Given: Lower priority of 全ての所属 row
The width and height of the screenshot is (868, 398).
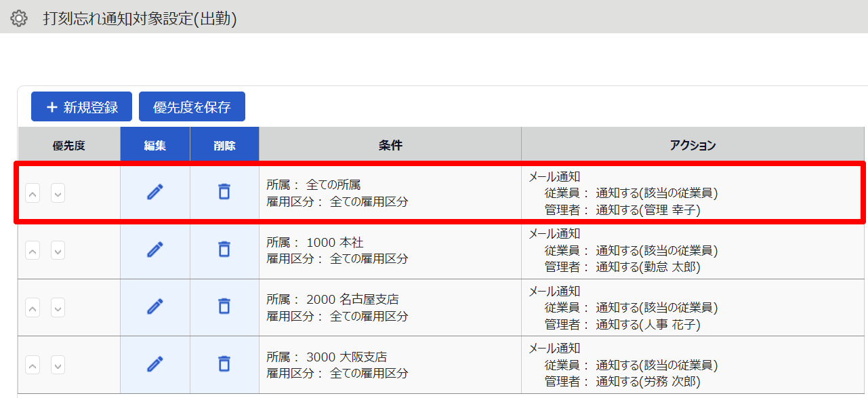Looking at the screenshot, I should 58,194.
